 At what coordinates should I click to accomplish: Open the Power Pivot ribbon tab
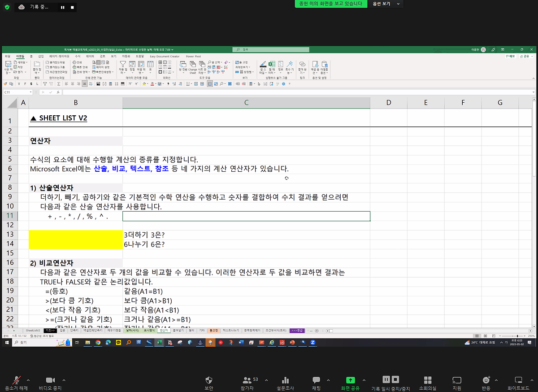tap(193, 57)
